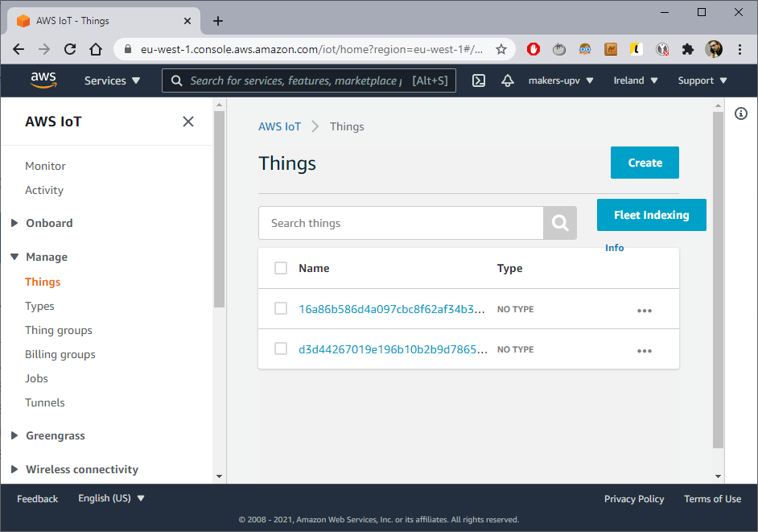The image size is (758, 532).
Task: Check the box for thing d3d44267019e
Action: [x=281, y=348]
